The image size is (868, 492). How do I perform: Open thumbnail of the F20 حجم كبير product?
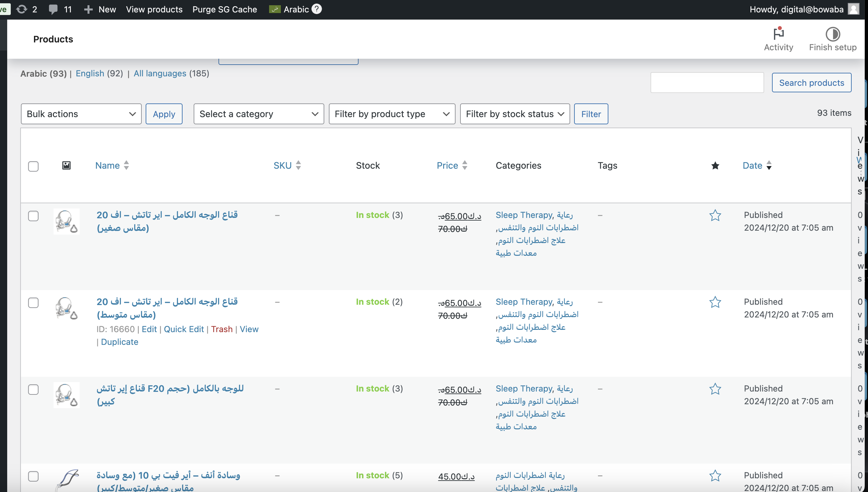pos(67,395)
